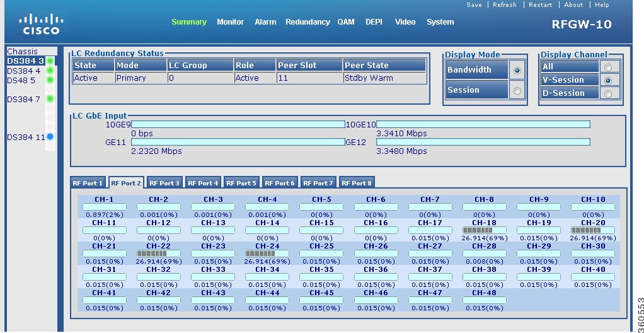Screen dimensions: 644x333
Task: Click the 0.897(2%) value under CH-1
Action: (105, 214)
